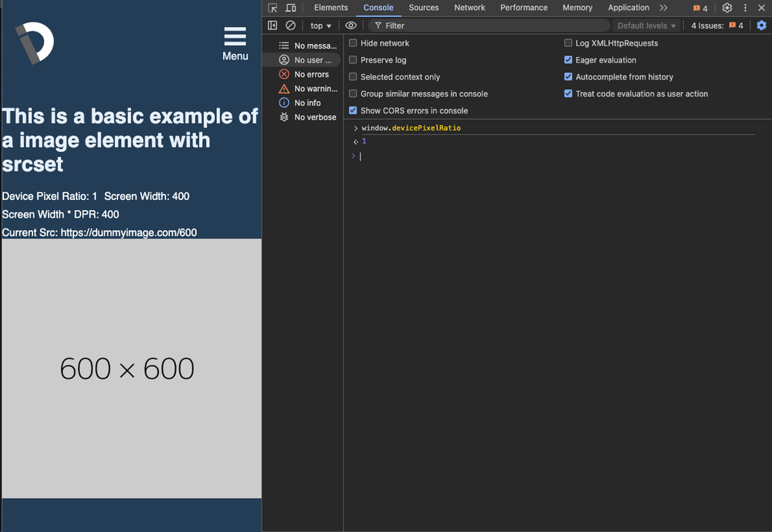Click the 4 Issues button

coord(716,25)
